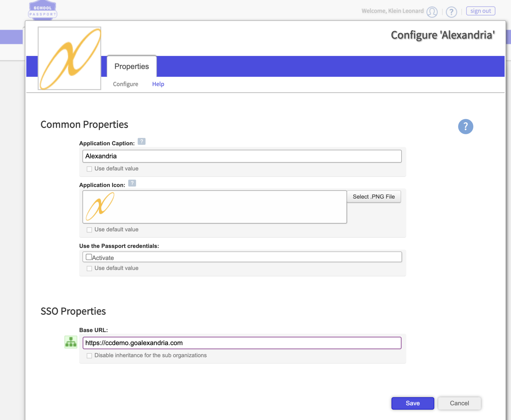The height and width of the screenshot is (420, 511).
Task: Check Use default value under Application Caption
Action: [x=89, y=169]
